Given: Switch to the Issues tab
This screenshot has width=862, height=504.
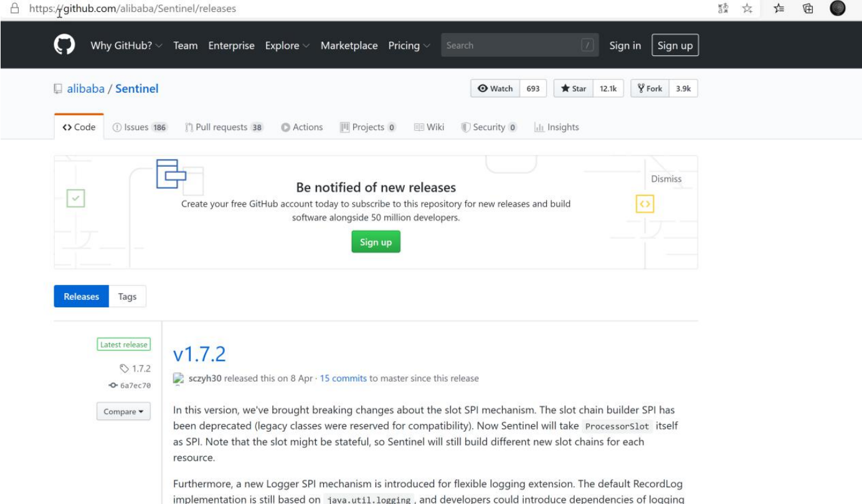Looking at the screenshot, I should click(x=140, y=127).
